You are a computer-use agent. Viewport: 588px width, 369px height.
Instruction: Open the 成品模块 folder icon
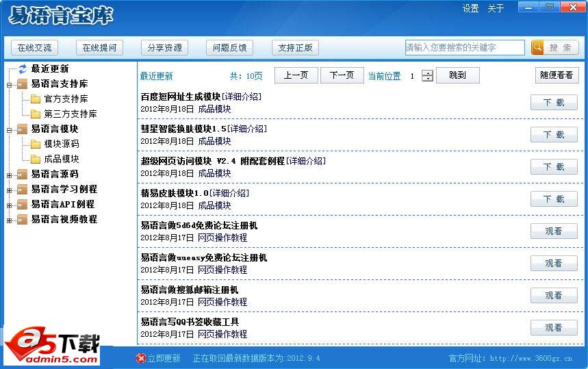(36, 159)
